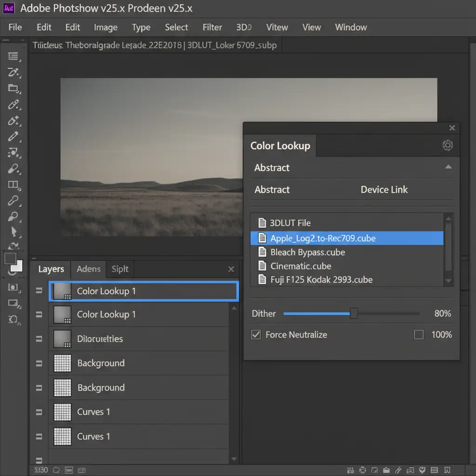The image size is (476, 476).
Task: Click the rectangle frame tool icon
Action: click(x=13, y=303)
